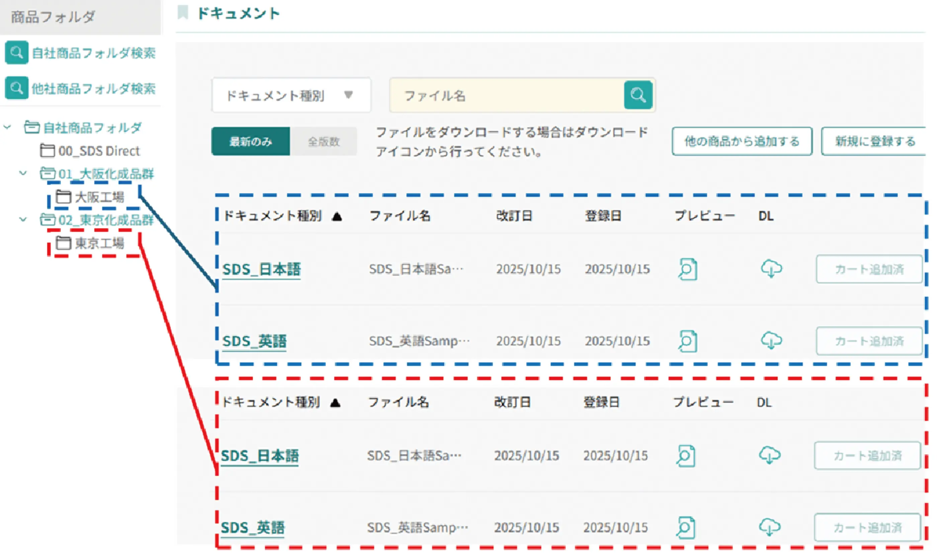Click the 他社商品フォルダ検索 search icon
The width and height of the screenshot is (937, 560).
tap(16, 88)
